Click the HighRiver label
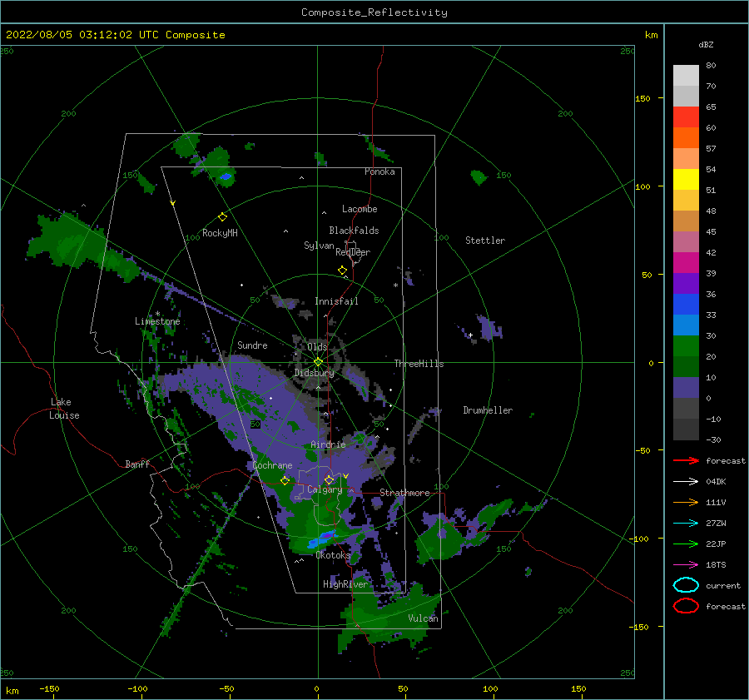The image size is (749, 700). pos(345,584)
